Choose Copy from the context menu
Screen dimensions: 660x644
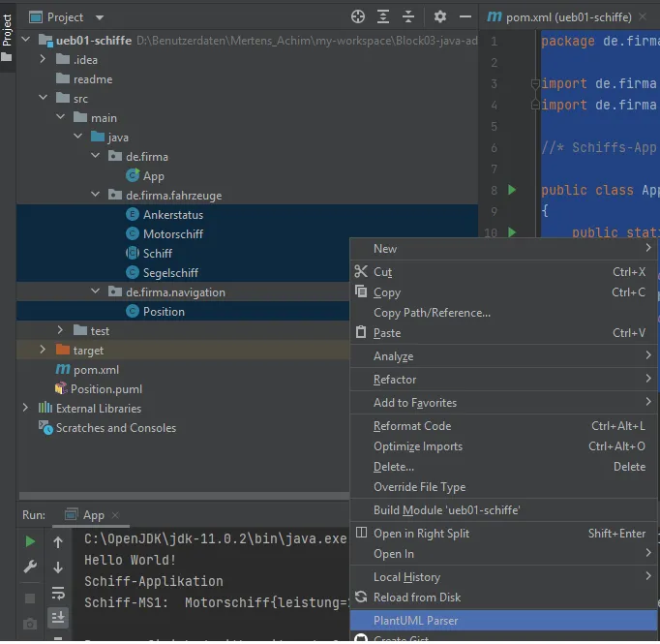coord(503,292)
